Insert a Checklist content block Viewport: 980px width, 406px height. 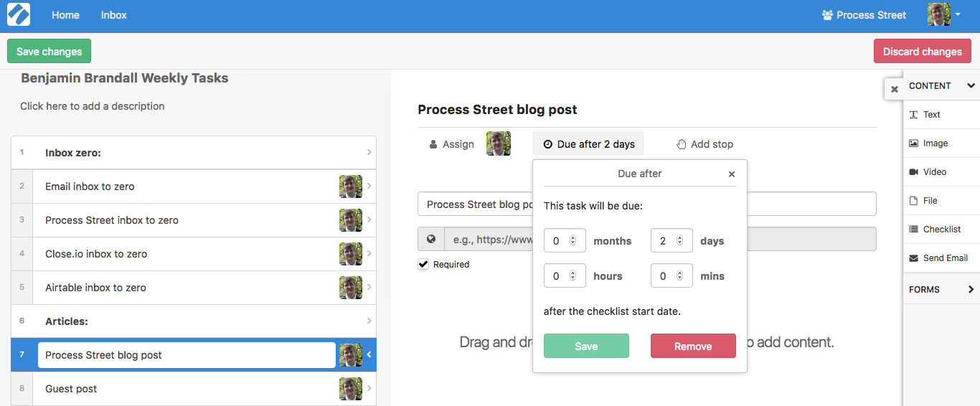pyautogui.click(x=941, y=230)
